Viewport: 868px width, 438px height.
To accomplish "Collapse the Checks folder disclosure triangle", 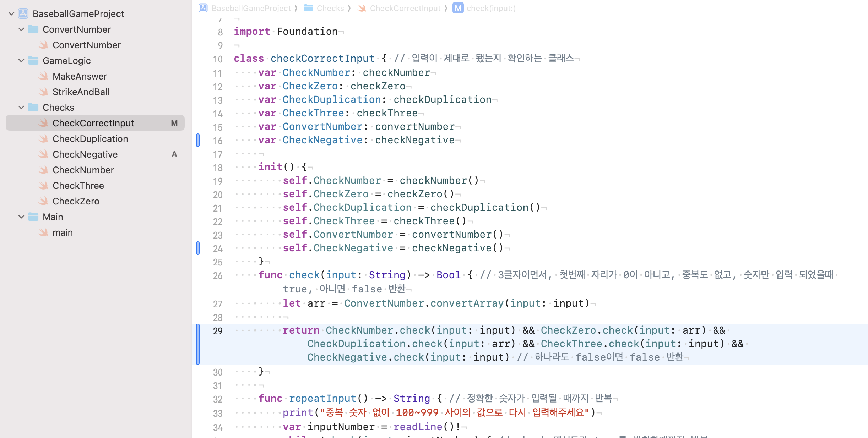I will click(21, 108).
